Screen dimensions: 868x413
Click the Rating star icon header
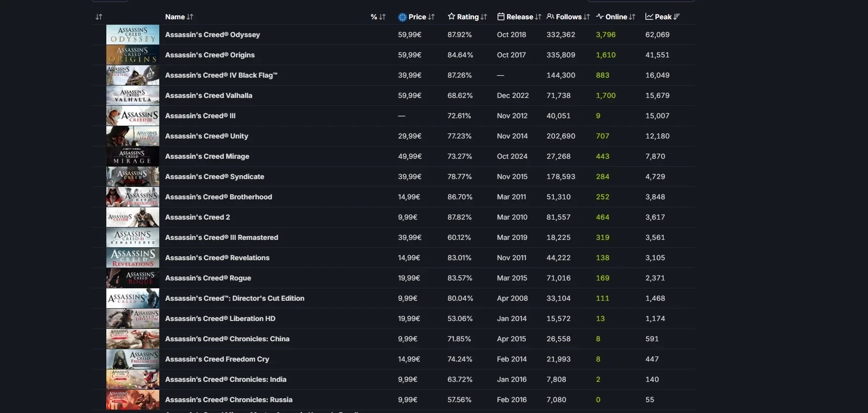[x=451, y=17]
